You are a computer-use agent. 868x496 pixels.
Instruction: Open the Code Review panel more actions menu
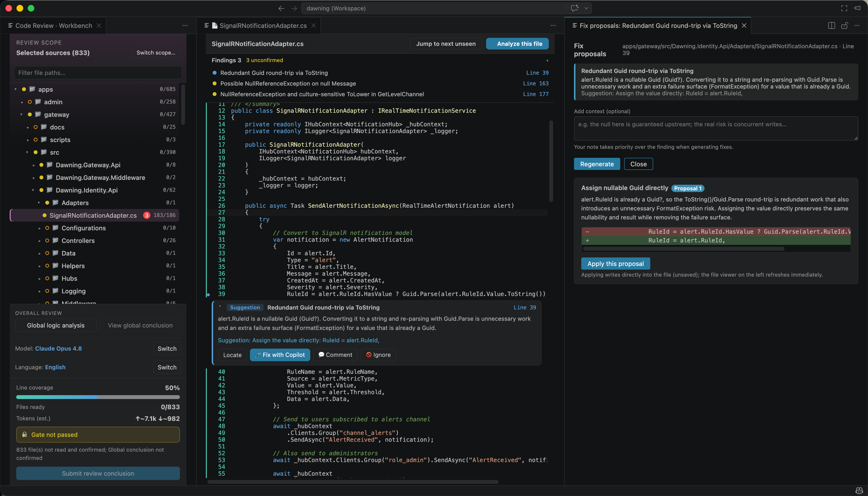pyautogui.click(x=185, y=25)
